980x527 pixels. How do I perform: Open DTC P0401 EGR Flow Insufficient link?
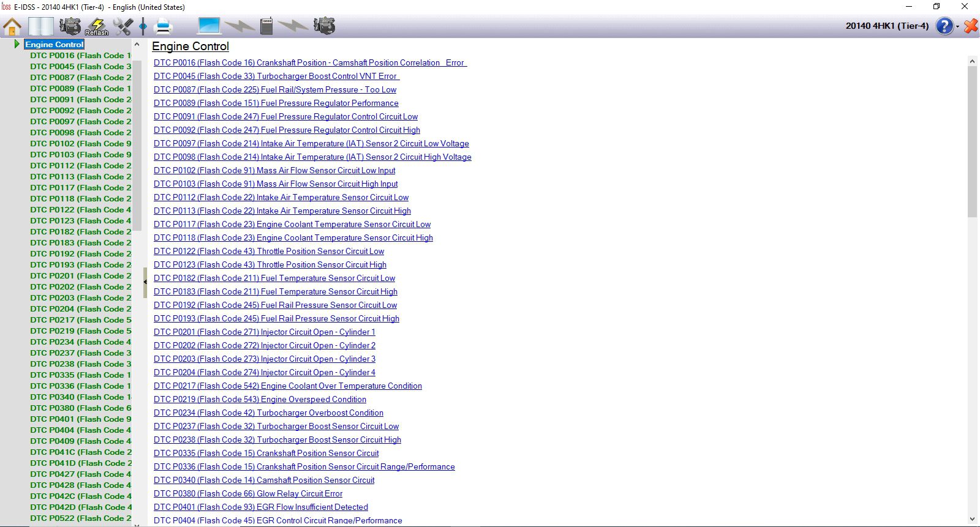point(261,507)
